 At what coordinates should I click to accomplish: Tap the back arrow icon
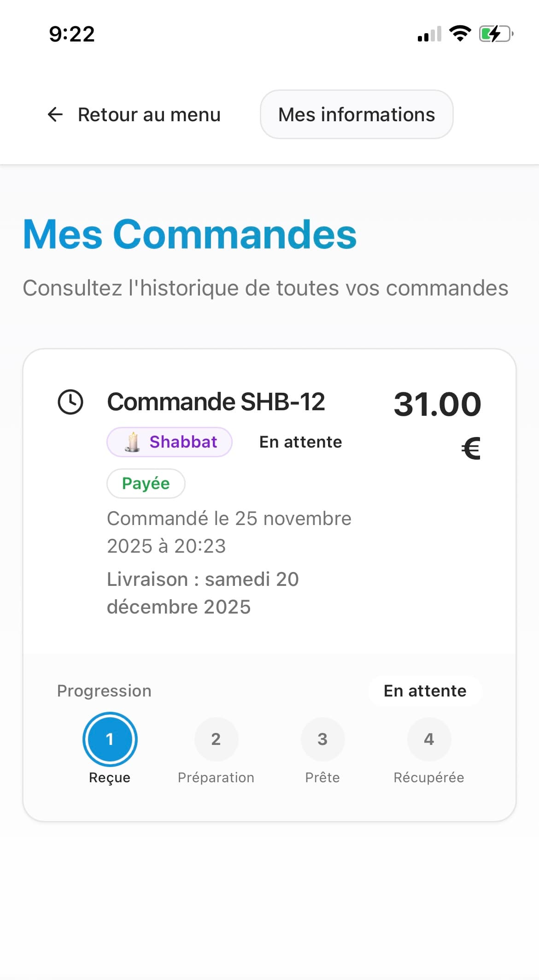(x=55, y=114)
